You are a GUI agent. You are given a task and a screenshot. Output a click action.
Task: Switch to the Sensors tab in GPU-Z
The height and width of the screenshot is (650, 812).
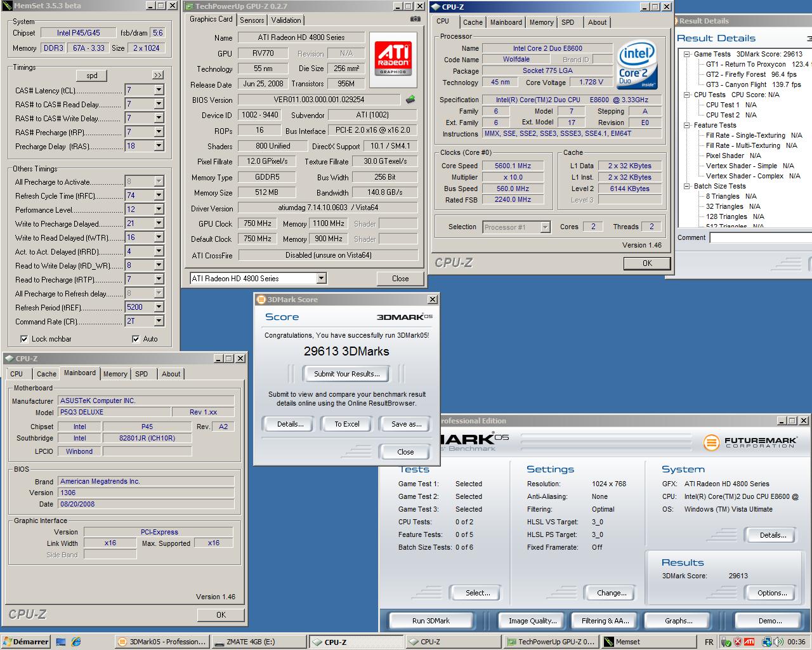(x=252, y=20)
